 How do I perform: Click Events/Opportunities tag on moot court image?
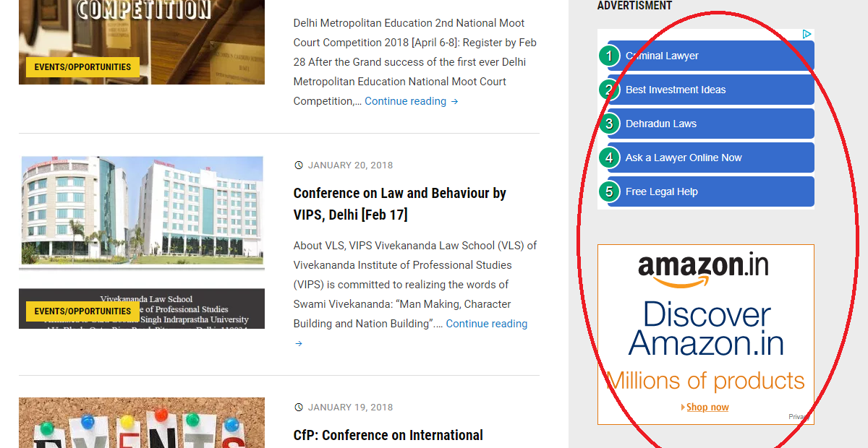82,67
